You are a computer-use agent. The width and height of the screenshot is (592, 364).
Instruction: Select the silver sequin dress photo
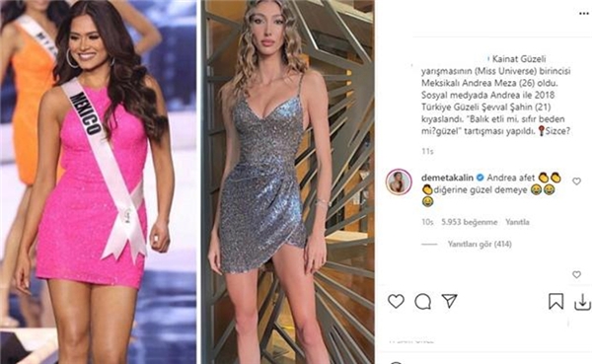[288, 182]
